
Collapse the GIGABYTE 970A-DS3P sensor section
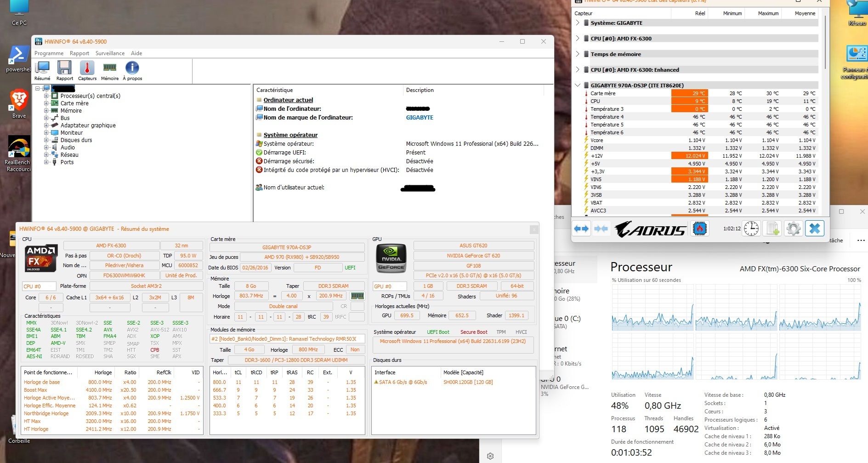pos(578,85)
